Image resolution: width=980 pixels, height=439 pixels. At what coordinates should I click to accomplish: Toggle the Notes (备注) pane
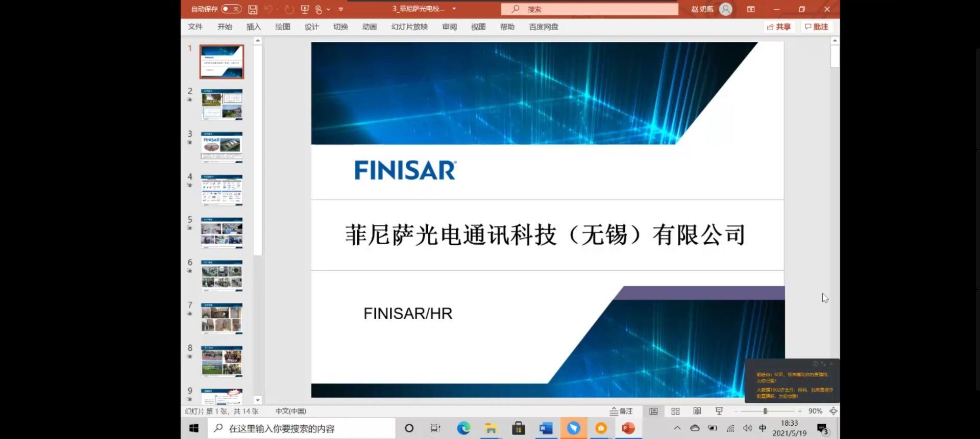(x=621, y=411)
